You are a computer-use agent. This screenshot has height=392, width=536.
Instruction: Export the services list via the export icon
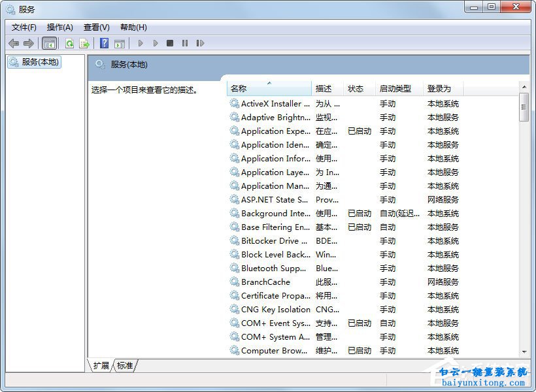(83, 43)
